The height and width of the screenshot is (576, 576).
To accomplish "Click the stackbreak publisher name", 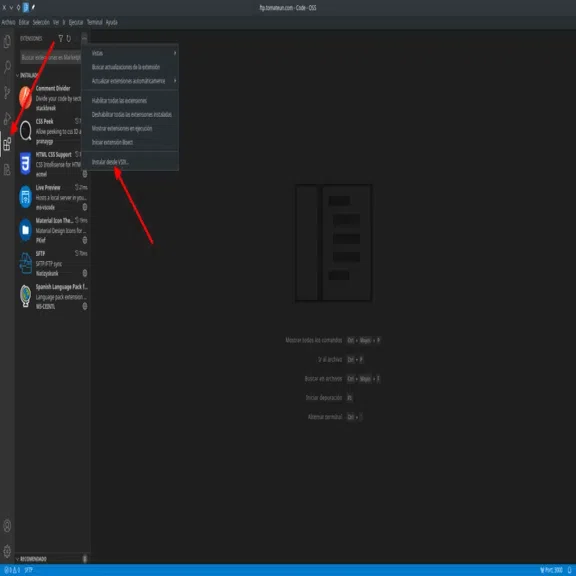I will (46, 108).
